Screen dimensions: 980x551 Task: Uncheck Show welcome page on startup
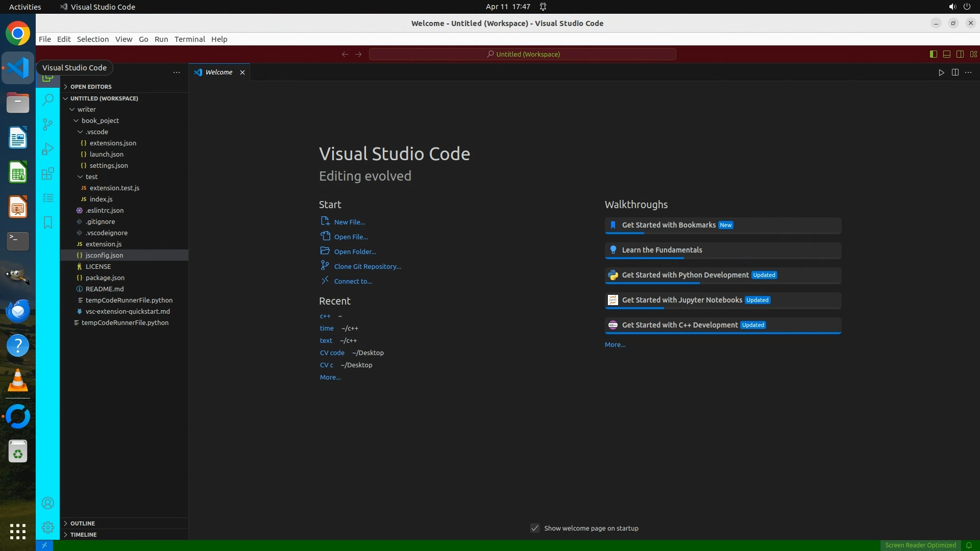coord(534,529)
